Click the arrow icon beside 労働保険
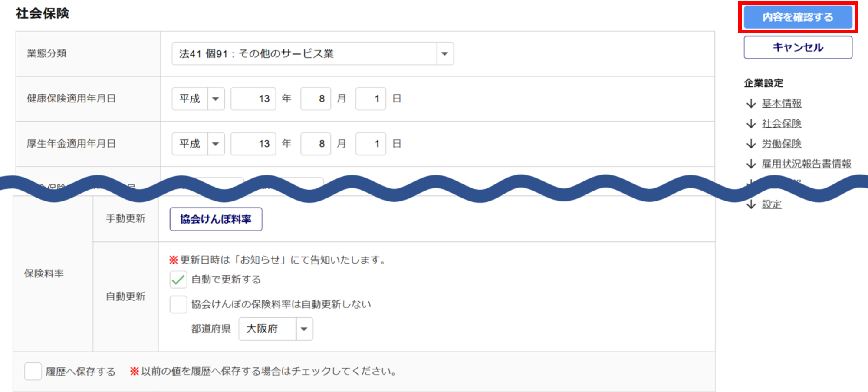The image size is (868, 392). pos(751,144)
